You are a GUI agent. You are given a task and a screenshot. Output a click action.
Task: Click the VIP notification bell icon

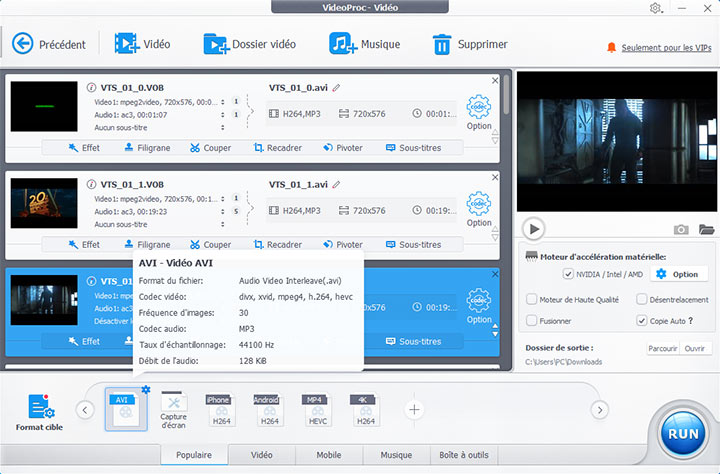(611, 47)
